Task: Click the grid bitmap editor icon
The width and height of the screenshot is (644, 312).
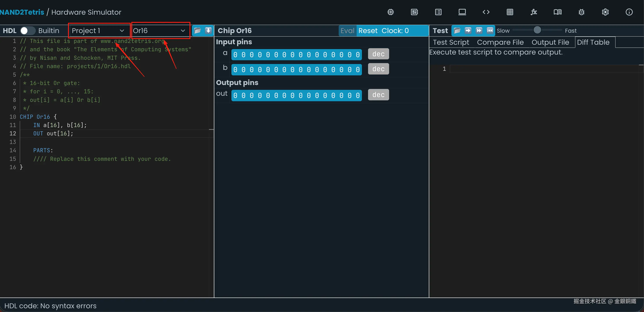Action: pos(510,12)
